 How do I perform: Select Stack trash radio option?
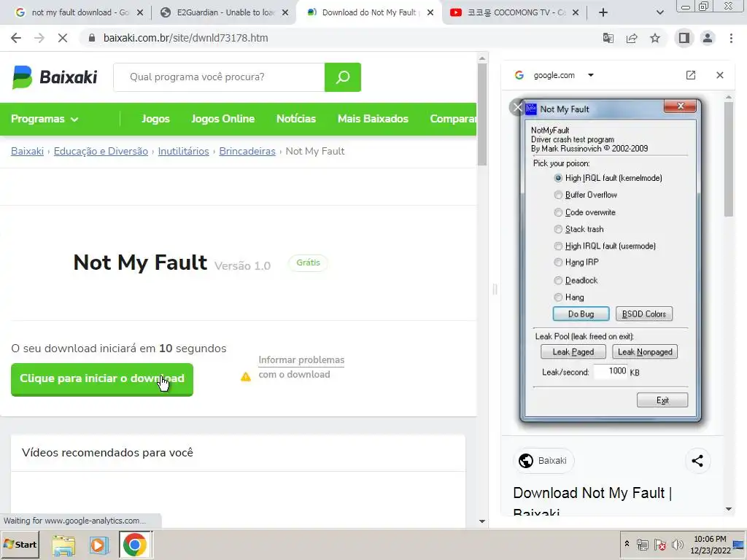pyautogui.click(x=558, y=229)
